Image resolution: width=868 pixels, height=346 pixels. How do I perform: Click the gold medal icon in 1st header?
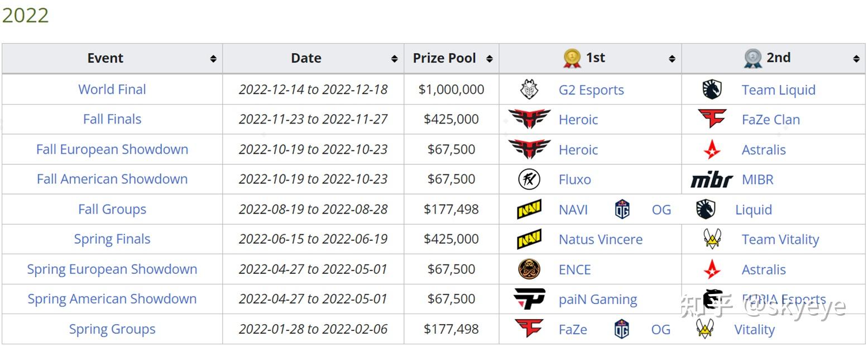570,58
